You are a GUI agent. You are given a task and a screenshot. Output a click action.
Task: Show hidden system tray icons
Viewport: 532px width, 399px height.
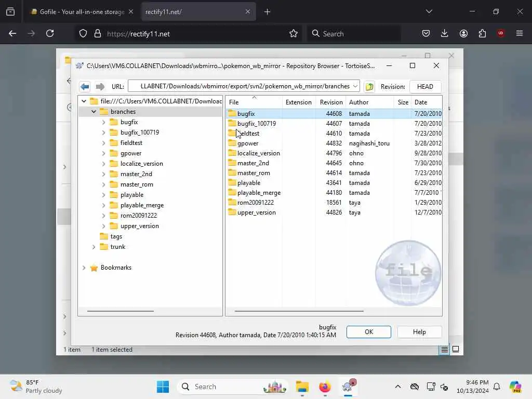pos(398,387)
